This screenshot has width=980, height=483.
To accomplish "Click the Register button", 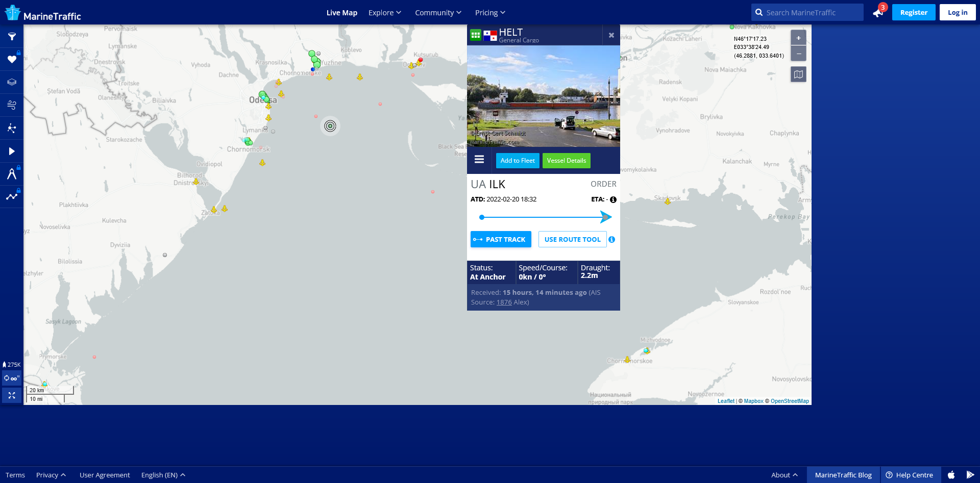I will tap(914, 12).
